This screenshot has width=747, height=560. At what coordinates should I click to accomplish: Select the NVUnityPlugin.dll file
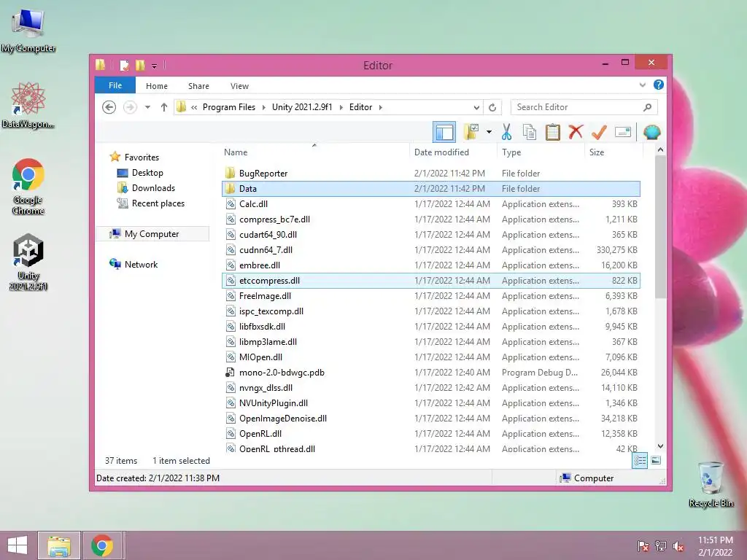click(x=430, y=402)
